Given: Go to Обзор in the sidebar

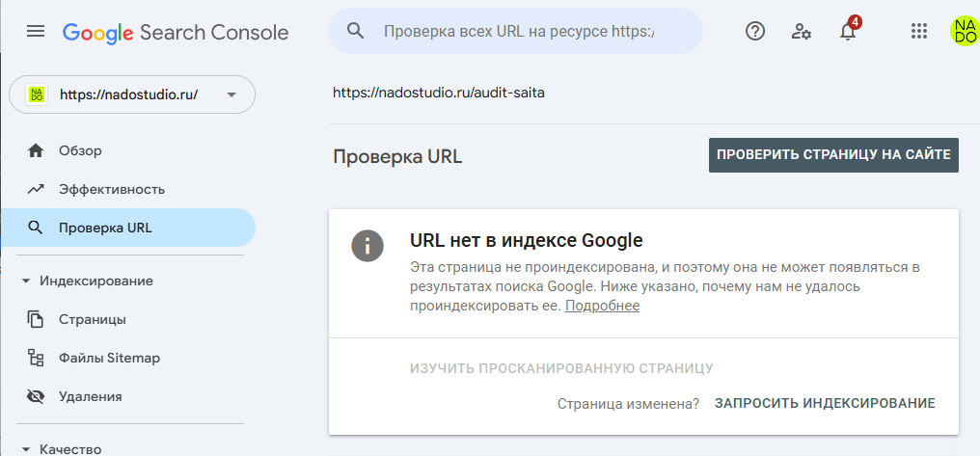Looking at the screenshot, I should pyautogui.click(x=80, y=150).
